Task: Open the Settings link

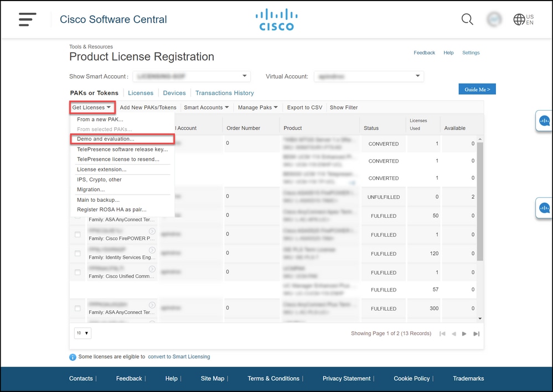Action: coord(471,53)
